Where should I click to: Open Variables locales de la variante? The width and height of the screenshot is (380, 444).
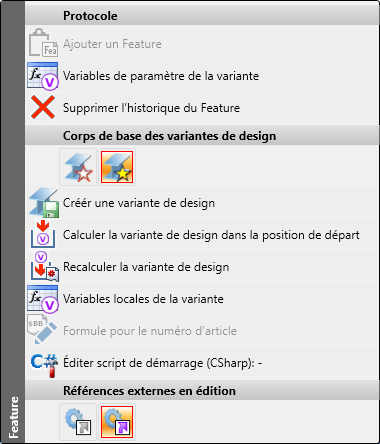pos(143,299)
